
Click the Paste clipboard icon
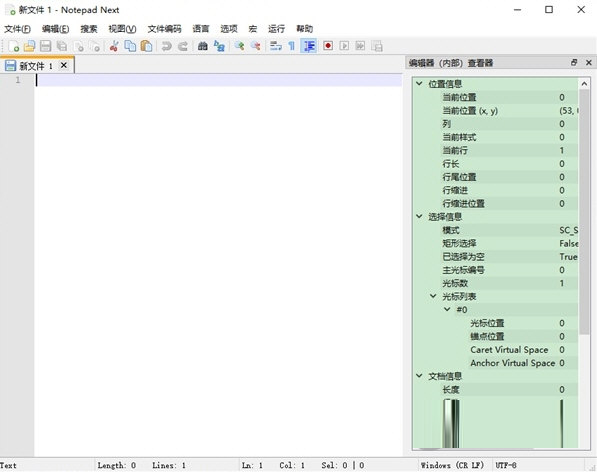coord(146,46)
